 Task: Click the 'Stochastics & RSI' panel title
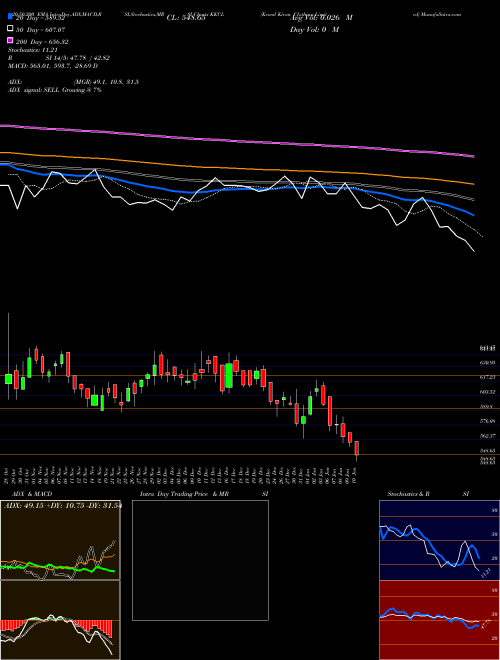pyautogui.click(x=428, y=494)
